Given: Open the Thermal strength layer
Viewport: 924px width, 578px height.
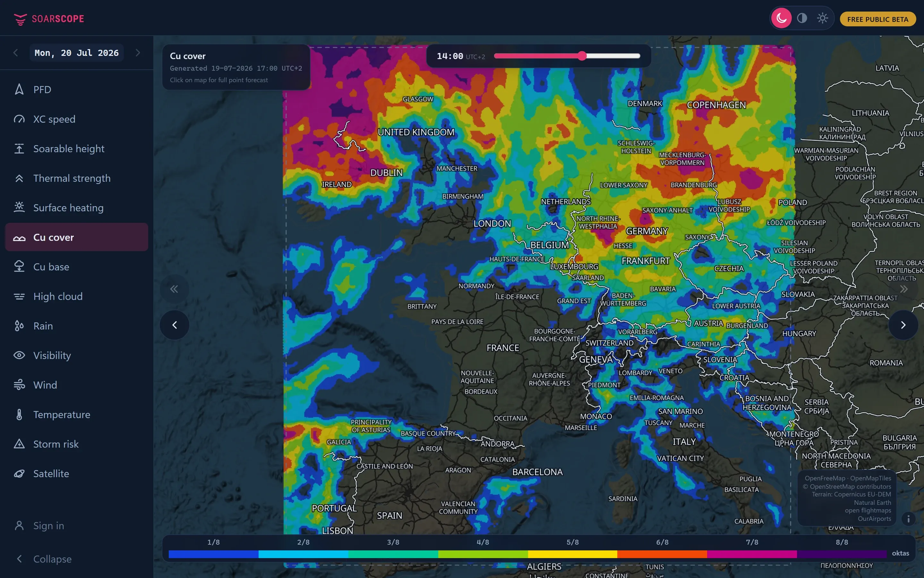Looking at the screenshot, I should click(76, 178).
